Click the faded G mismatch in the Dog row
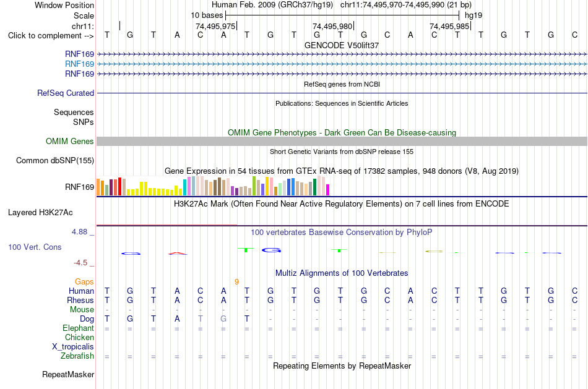The height and width of the screenshot is (389, 588). 223,319
